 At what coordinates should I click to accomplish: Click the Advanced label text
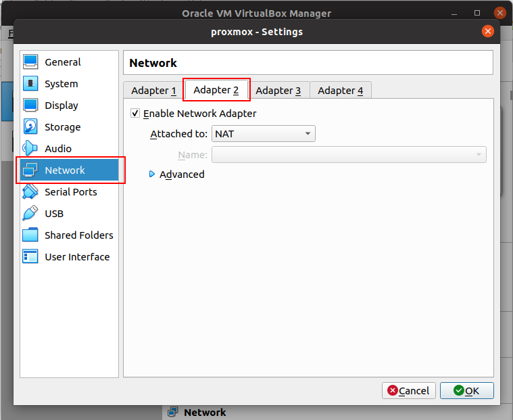coord(182,174)
